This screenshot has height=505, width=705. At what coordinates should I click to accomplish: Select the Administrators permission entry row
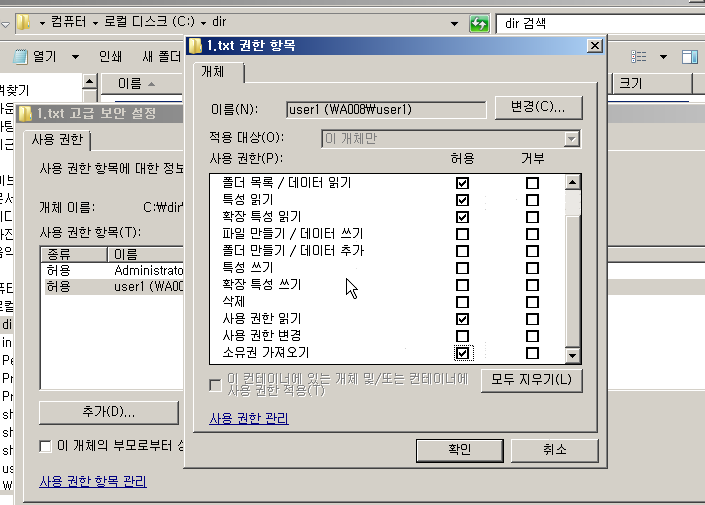(112, 270)
